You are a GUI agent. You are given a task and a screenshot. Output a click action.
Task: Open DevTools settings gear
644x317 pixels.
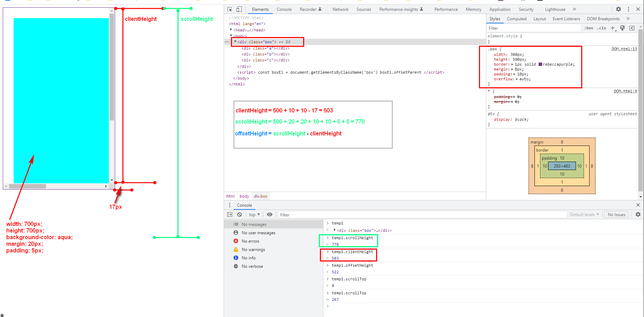click(x=619, y=9)
